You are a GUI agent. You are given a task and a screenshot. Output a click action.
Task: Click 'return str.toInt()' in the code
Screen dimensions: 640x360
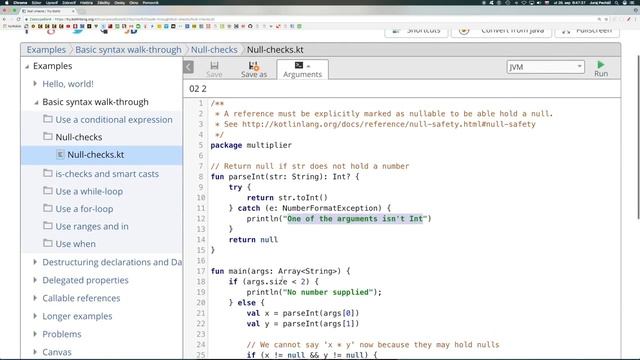(287, 198)
